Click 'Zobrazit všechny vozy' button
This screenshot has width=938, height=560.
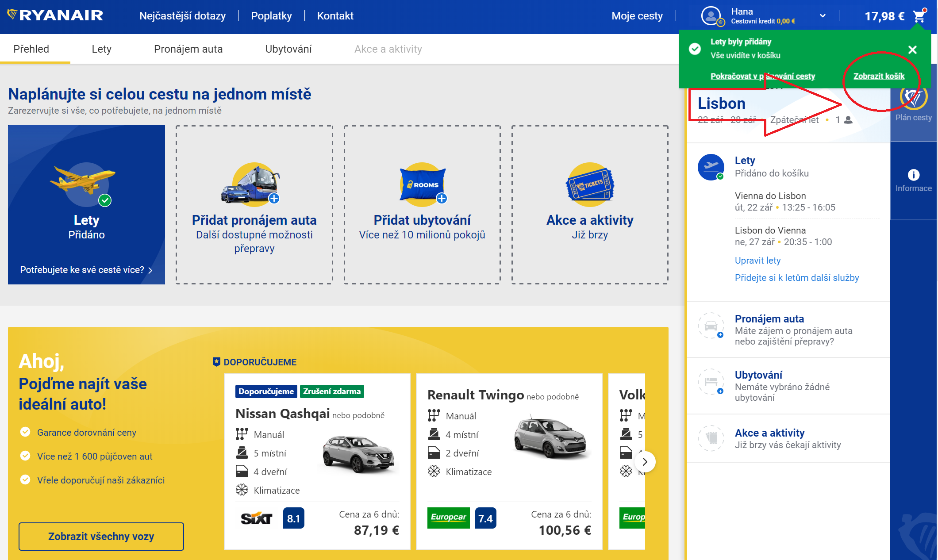[x=101, y=537]
